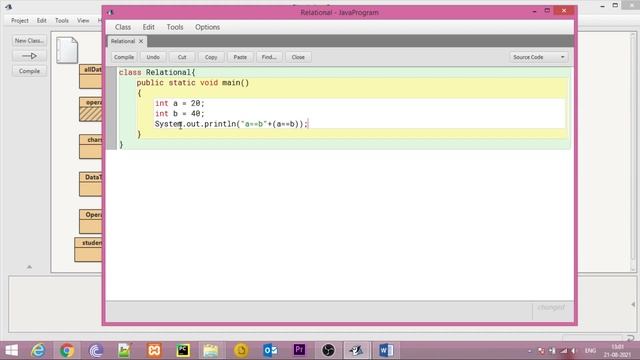Open the Source Code view dropdown
Viewport: 640px width, 360px height.
tap(538, 57)
